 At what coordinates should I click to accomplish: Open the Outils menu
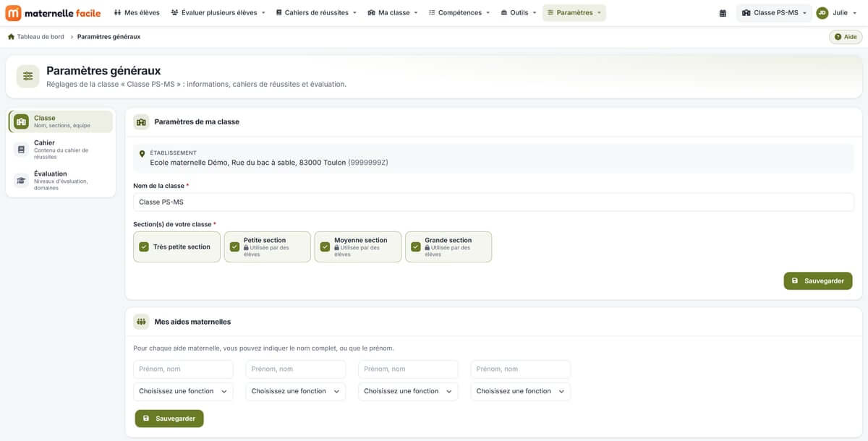point(519,13)
